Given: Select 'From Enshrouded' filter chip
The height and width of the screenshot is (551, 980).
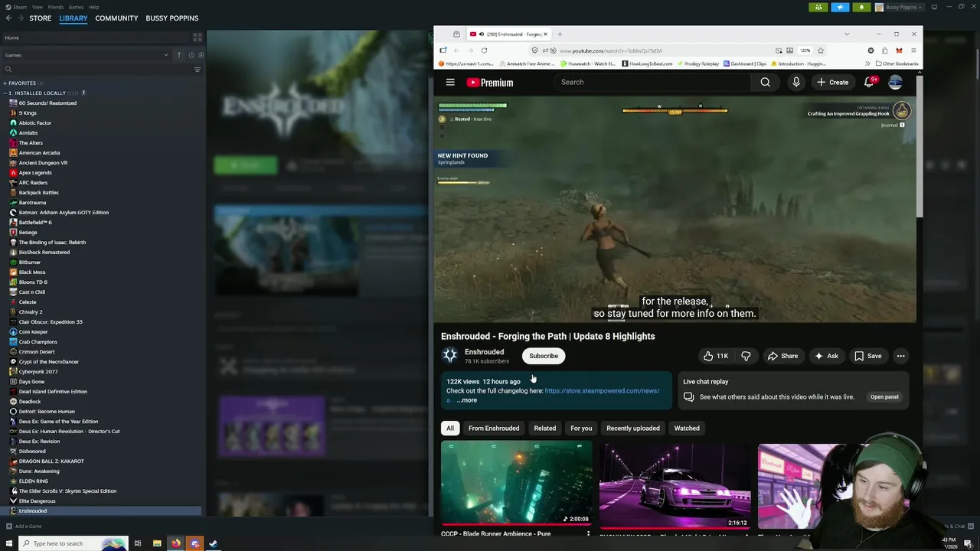Looking at the screenshot, I should click(x=494, y=429).
